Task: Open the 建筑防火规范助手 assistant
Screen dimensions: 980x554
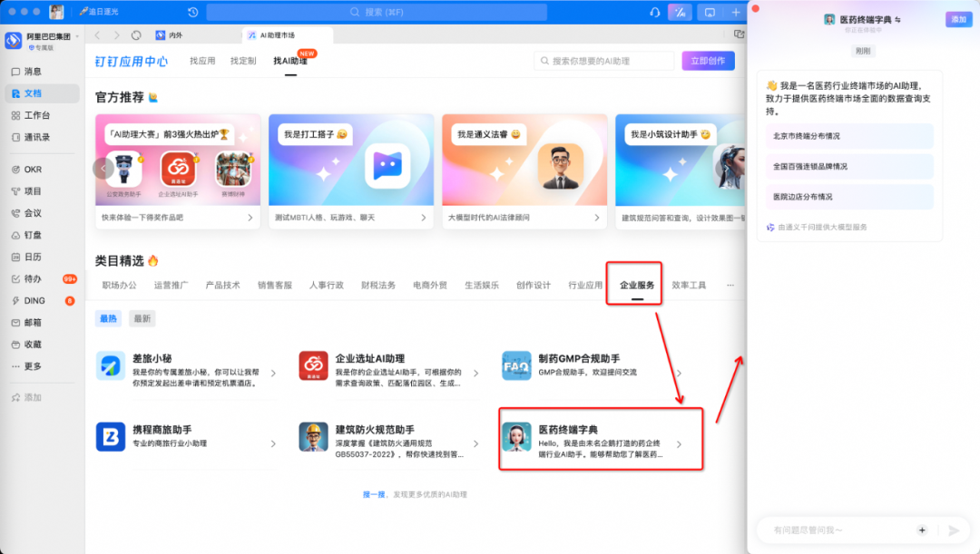Action: click(x=388, y=441)
